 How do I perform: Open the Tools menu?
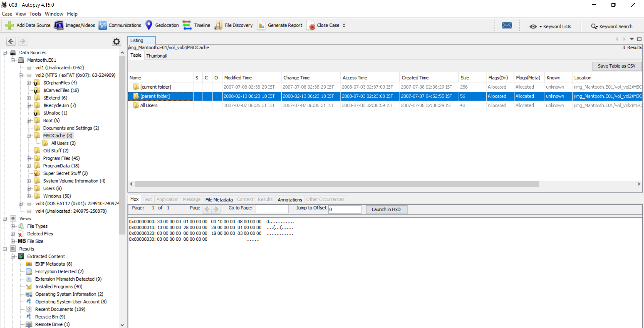35,14
